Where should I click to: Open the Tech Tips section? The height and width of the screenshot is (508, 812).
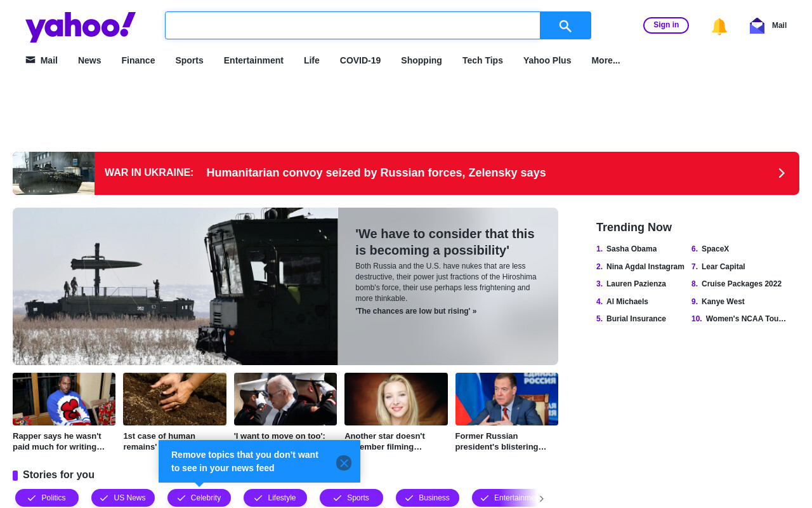(483, 60)
